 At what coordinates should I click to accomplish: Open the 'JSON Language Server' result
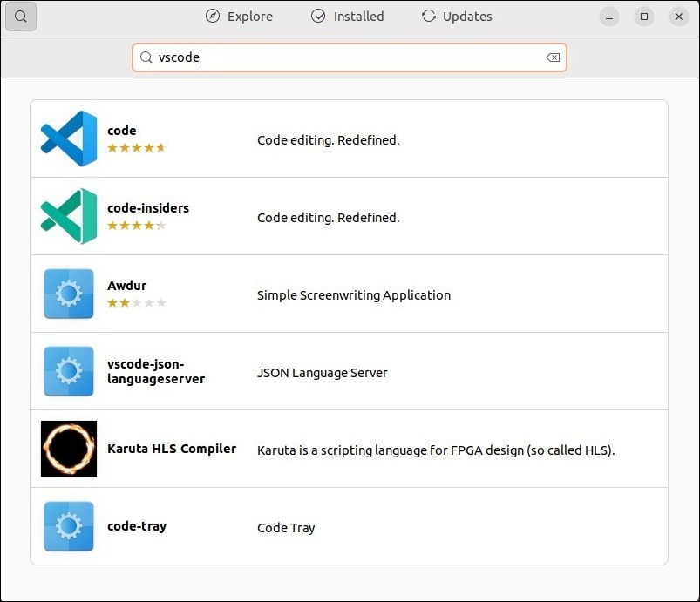322,373
